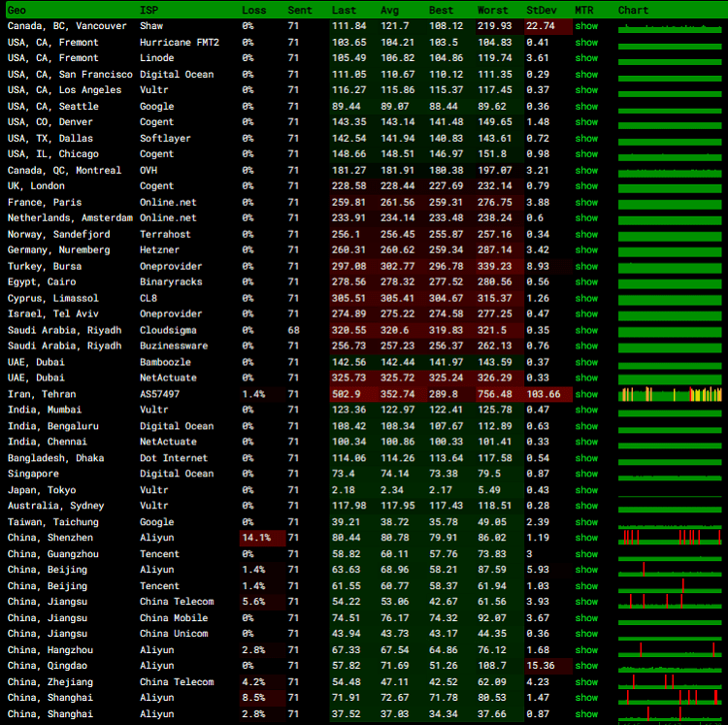Screen dimensions: 728x725
Task: Open MTR 'show' link for Vancouver Shaw
Action: tap(586, 26)
